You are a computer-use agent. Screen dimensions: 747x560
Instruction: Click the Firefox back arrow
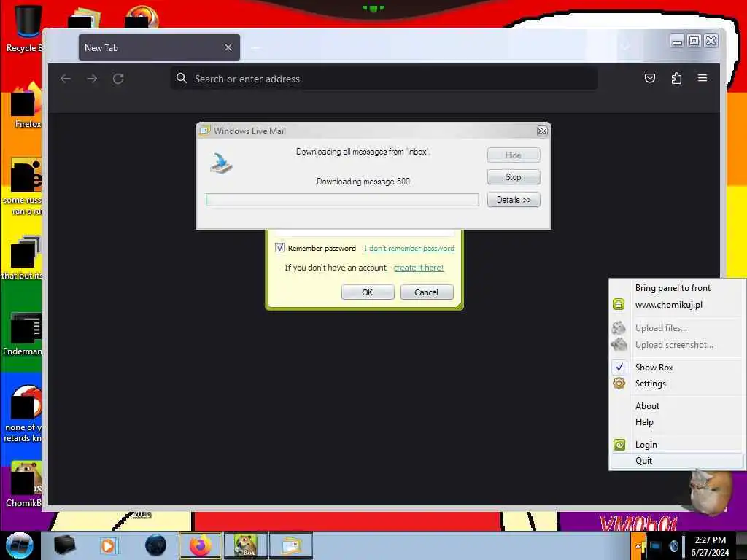[66, 79]
